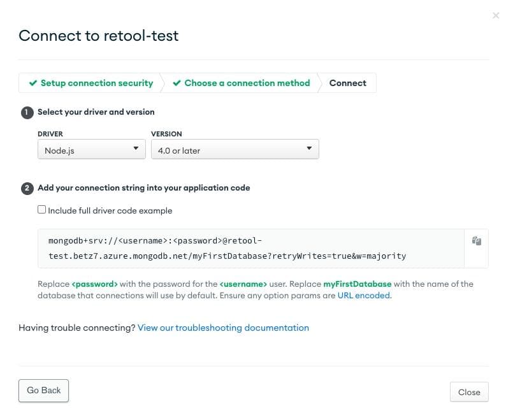Viewport: 506px width, 420px height.
Task: Copy the connection string with copy icon
Action: click(x=476, y=241)
